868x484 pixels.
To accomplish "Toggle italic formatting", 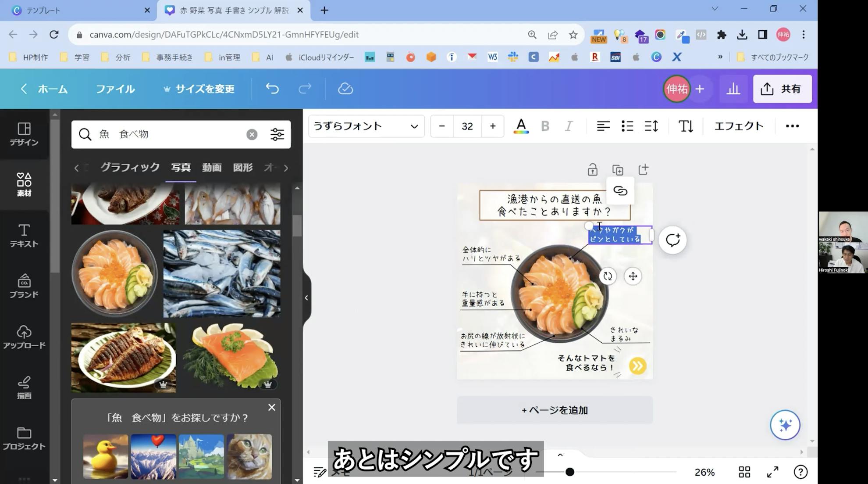I will point(569,126).
